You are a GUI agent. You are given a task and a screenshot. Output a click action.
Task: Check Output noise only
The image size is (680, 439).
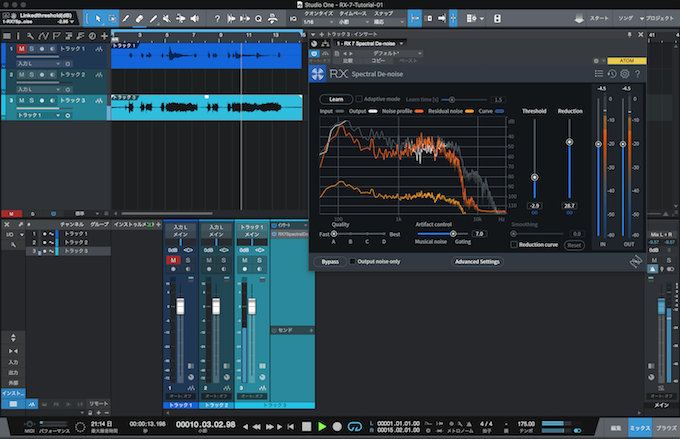352,262
